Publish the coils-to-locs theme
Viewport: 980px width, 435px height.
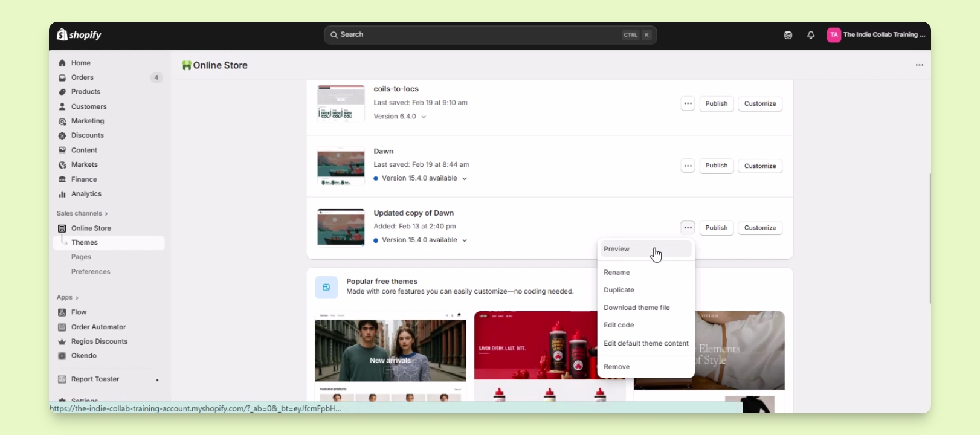click(717, 103)
